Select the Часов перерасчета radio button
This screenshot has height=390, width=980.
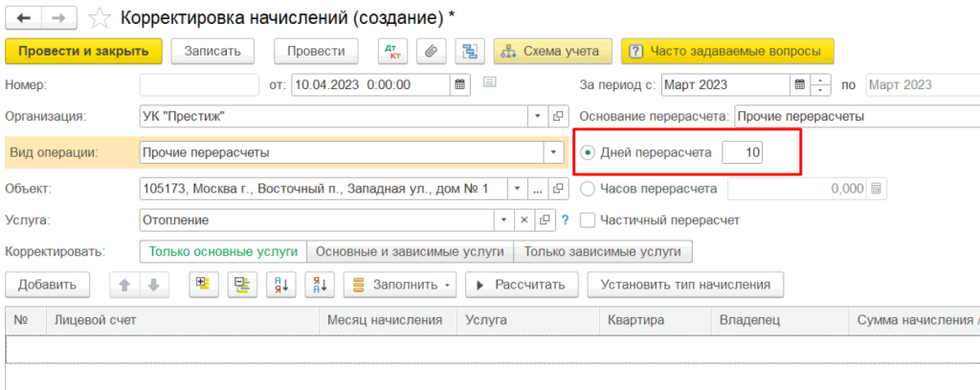[587, 188]
